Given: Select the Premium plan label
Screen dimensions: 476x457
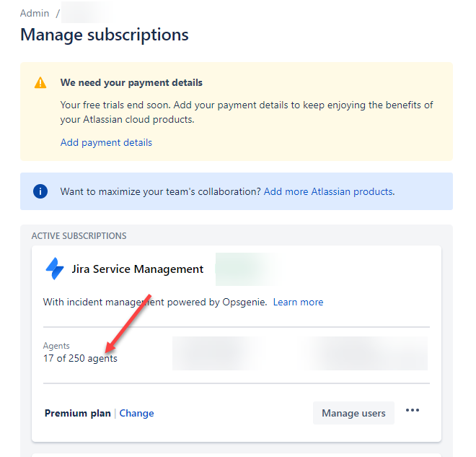Looking at the screenshot, I should click(x=78, y=413).
